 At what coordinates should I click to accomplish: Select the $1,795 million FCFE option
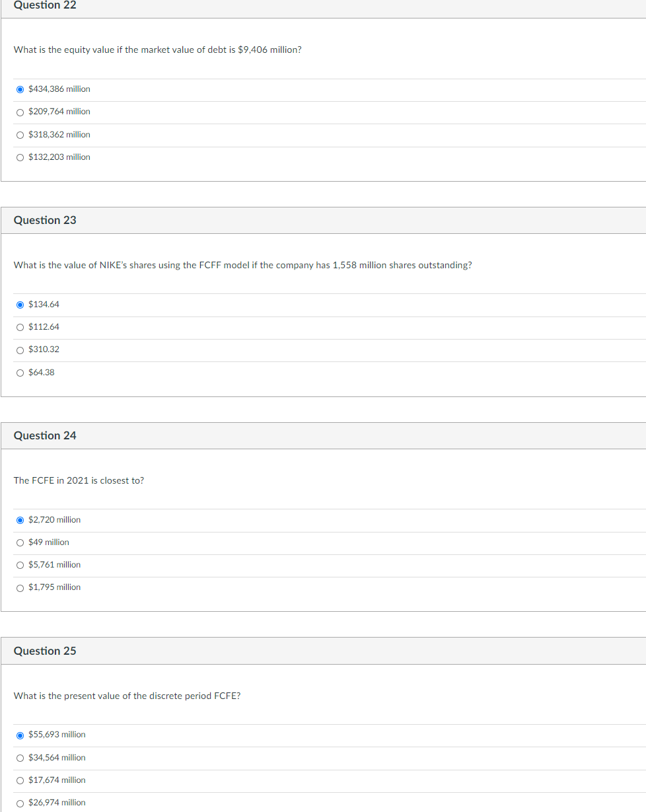pyautogui.click(x=20, y=587)
